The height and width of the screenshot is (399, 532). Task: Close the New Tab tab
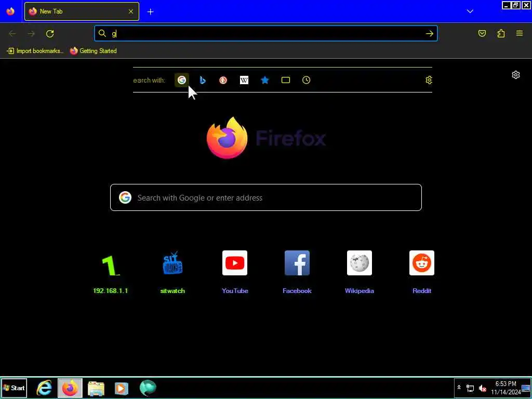[130, 11]
